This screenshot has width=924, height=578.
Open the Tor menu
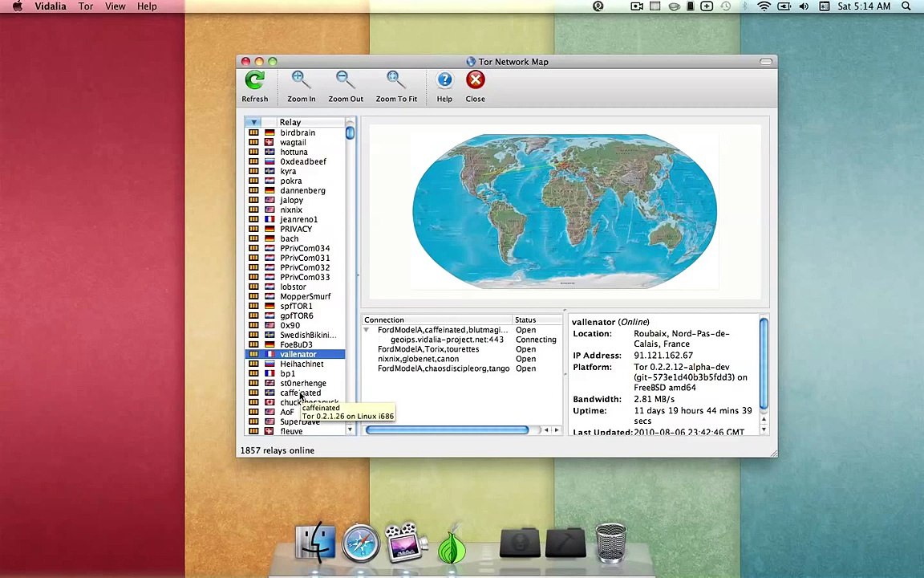(x=86, y=6)
